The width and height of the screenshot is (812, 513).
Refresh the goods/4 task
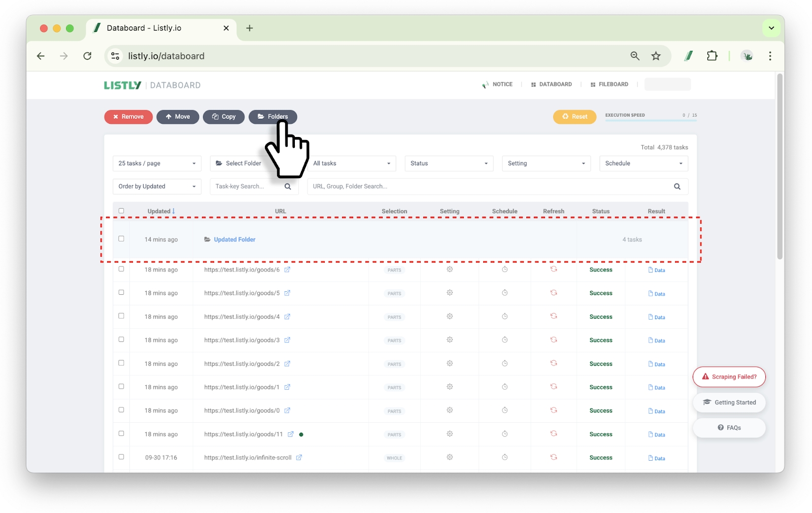(x=554, y=316)
